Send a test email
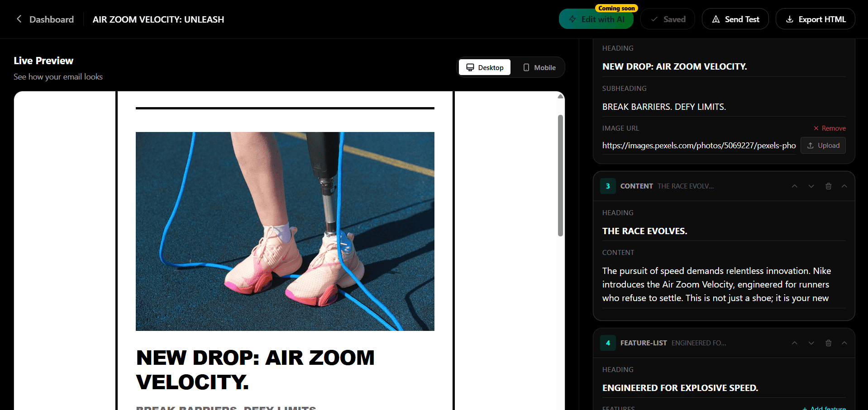The image size is (868, 410). 734,19
